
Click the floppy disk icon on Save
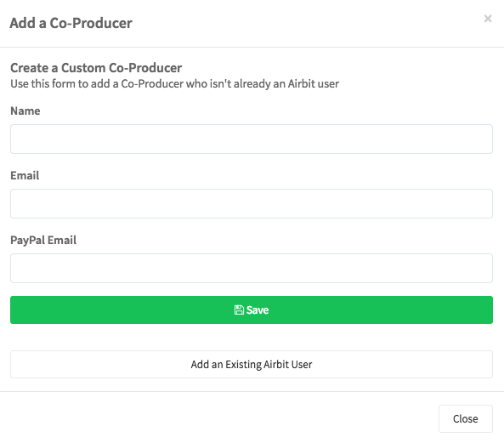pos(239,310)
